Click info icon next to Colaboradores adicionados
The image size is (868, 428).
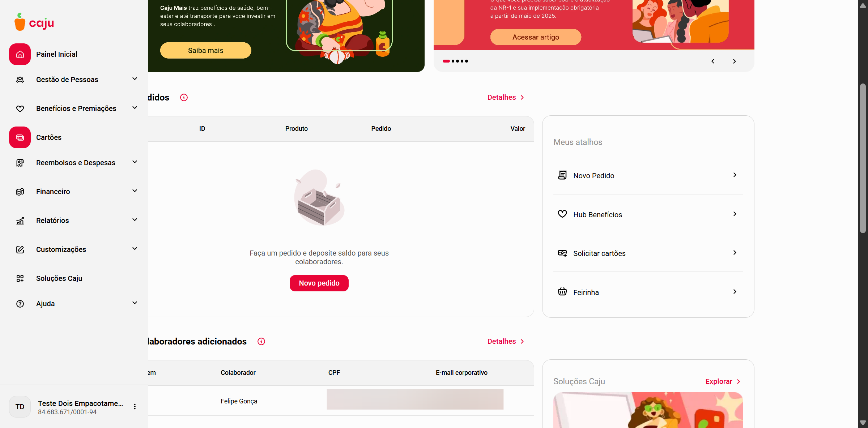point(261,342)
